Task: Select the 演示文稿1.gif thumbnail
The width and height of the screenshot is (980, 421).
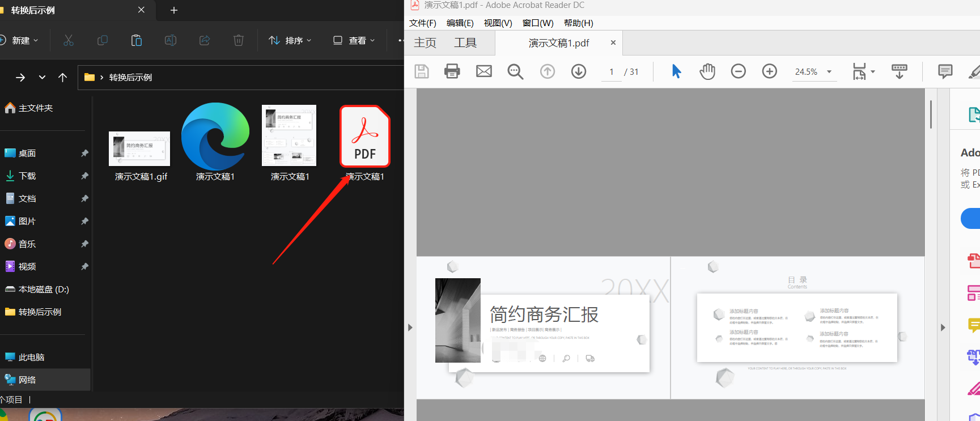Action: (139, 148)
